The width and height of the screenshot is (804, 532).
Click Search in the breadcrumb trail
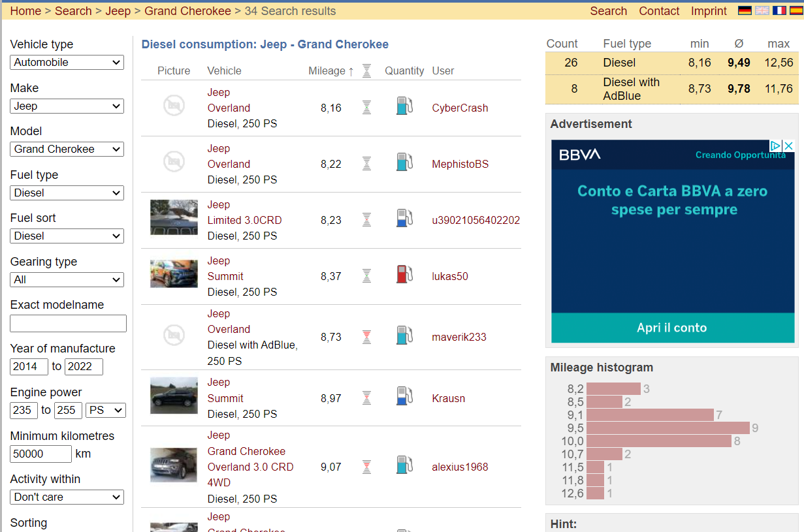[73, 11]
